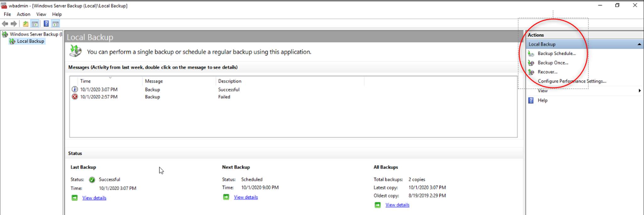
Task: Click the Back arrow in toolbar
Action: (x=5, y=24)
